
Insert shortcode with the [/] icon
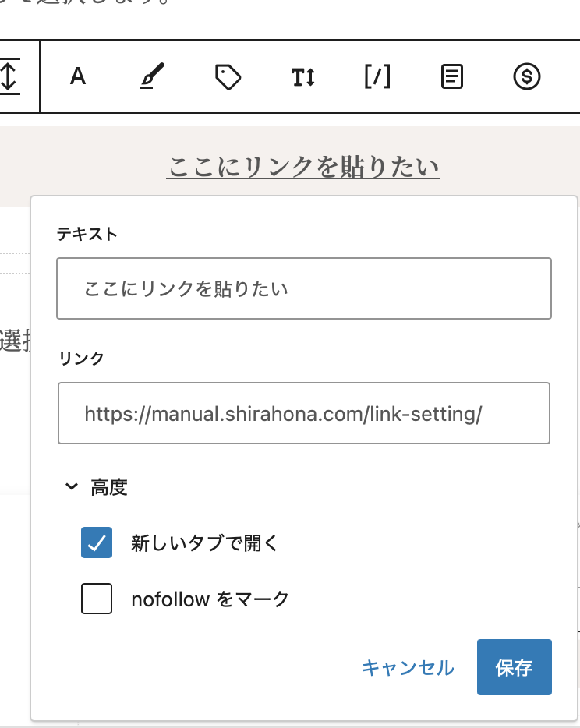pos(377,76)
